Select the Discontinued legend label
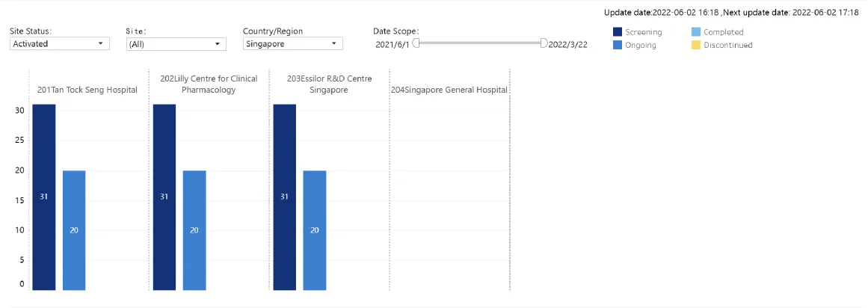Viewport: 868px width, 308px height. pyautogui.click(x=727, y=45)
